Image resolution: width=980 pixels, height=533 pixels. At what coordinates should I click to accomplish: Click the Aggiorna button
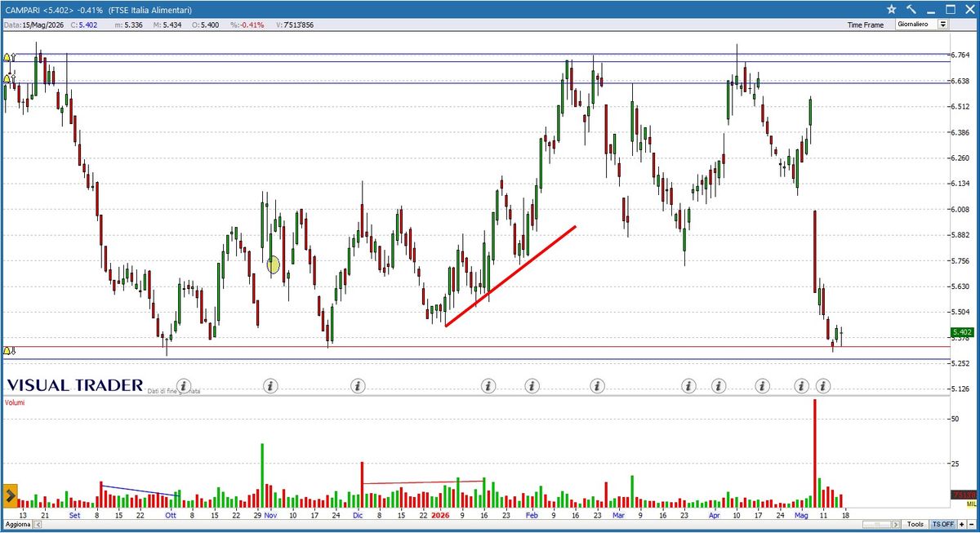(17, 524)
